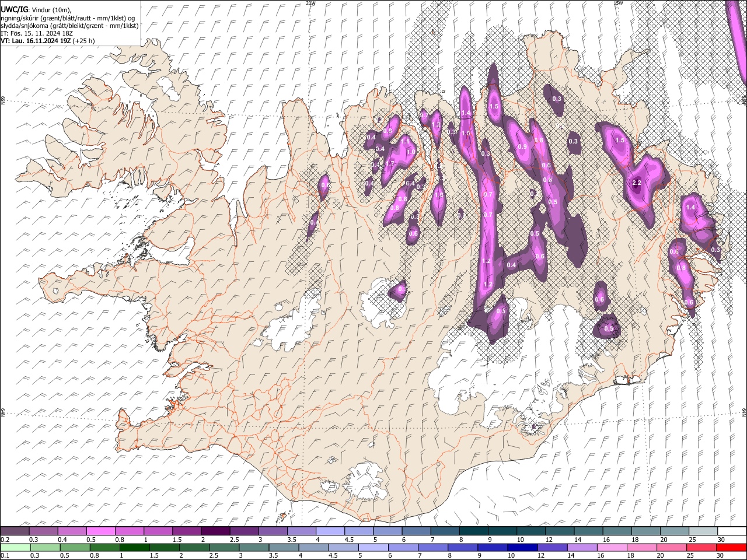This screenshot has height=560, width=747.
Task: Click the "20W" longitude label
Action: [x=310, y=3]
